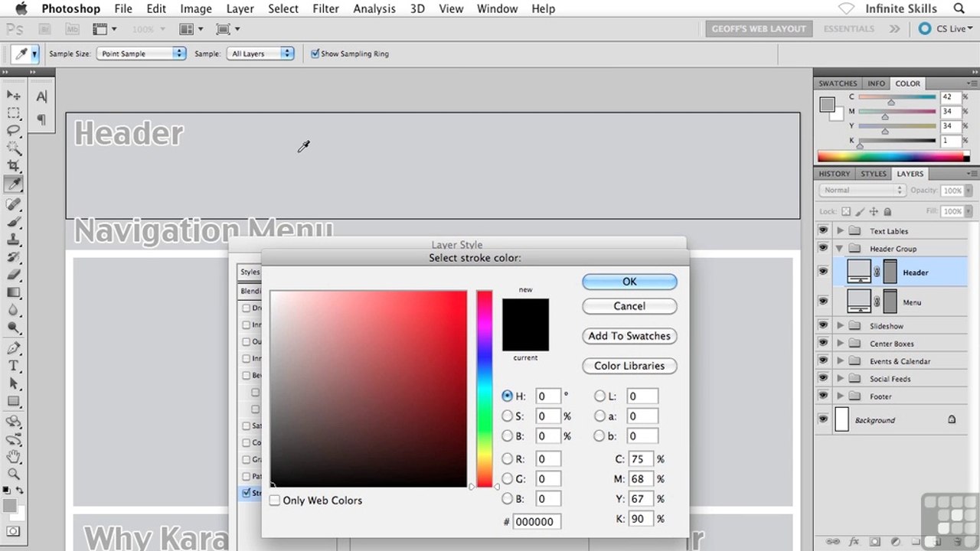Click the hex color input field
This screenshot has height=551, width=980.
537,522
